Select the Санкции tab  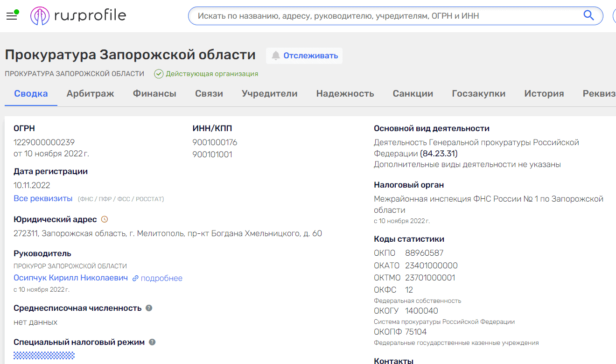(x=413, y=93)
